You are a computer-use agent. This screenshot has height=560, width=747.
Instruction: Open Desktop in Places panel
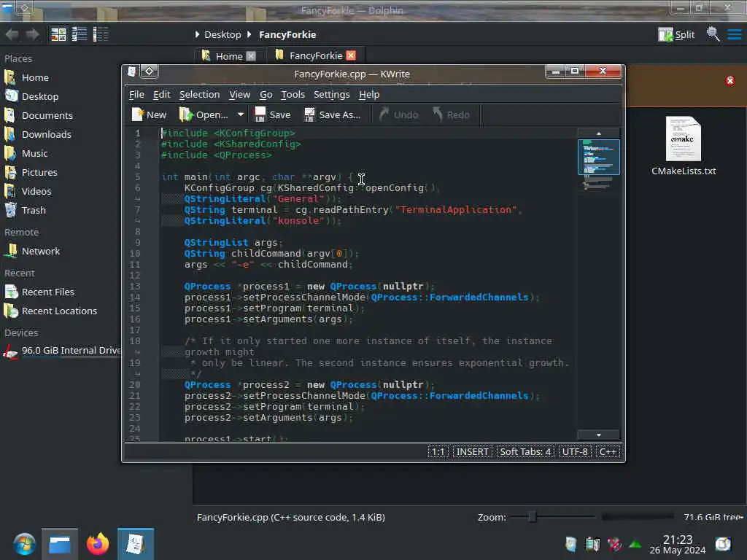[40, 96]
